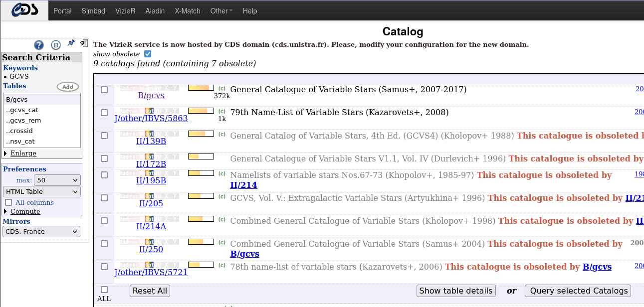The width and height of the screenshot is (644, 307).
Task: Uncheck the show obsolete checkbox
Action: point(147,54)
